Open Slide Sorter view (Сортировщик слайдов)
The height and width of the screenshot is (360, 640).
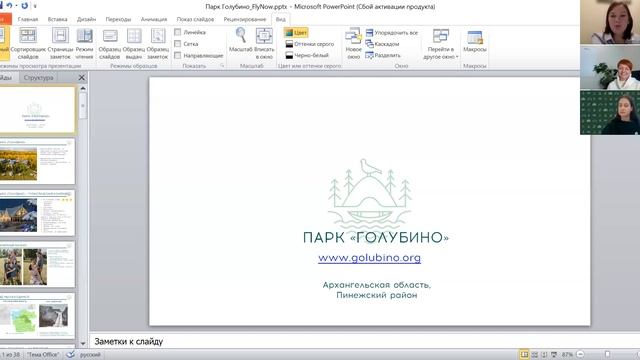pos(28,44)
